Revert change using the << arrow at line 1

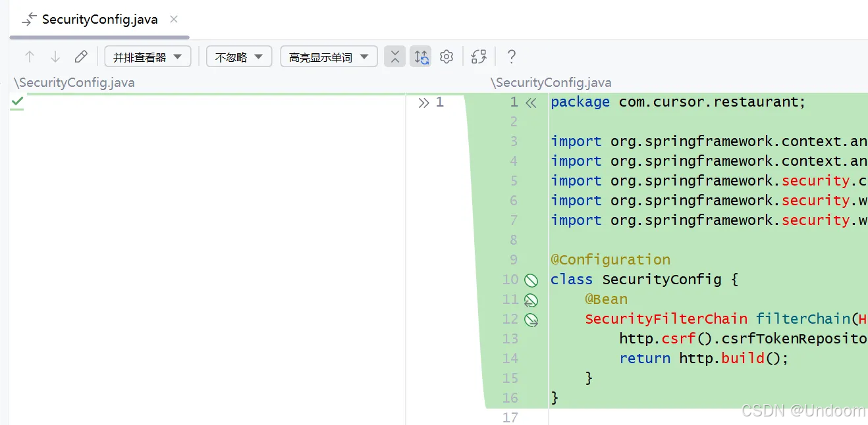point(531,103)
